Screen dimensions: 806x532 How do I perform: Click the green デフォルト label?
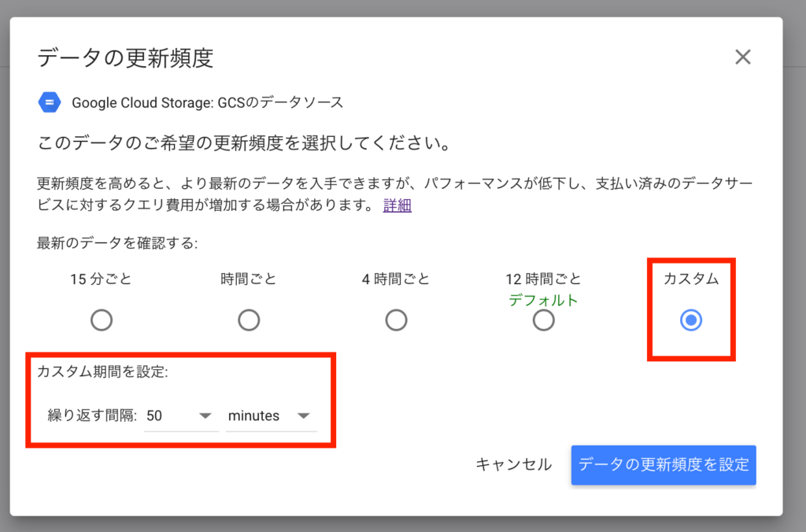click(543, 300)
